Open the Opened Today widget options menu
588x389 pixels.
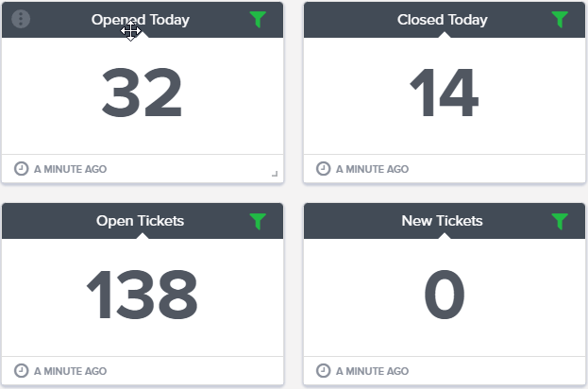pyautogui.click(x=21, y=19)
